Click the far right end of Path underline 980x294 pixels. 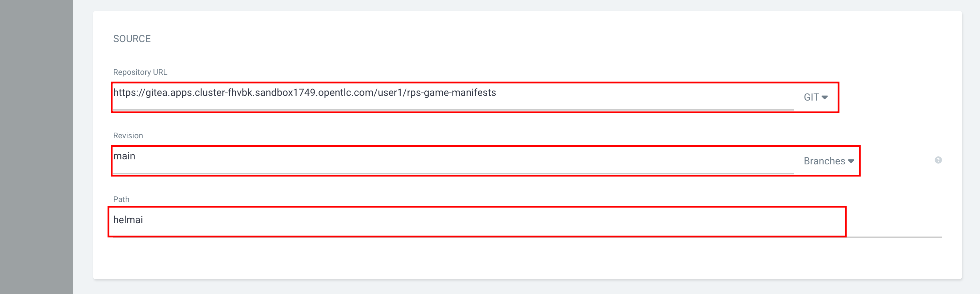(940, 237)
